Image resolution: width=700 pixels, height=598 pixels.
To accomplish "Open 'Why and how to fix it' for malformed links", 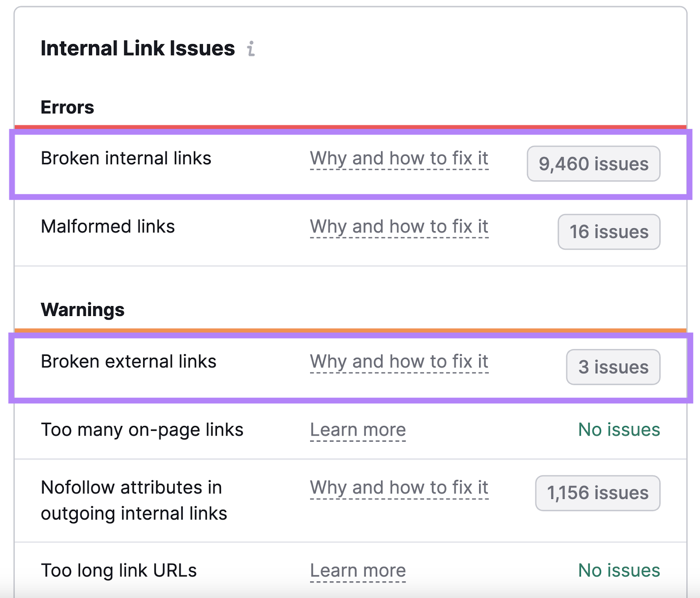I will (x=399, y=227).
